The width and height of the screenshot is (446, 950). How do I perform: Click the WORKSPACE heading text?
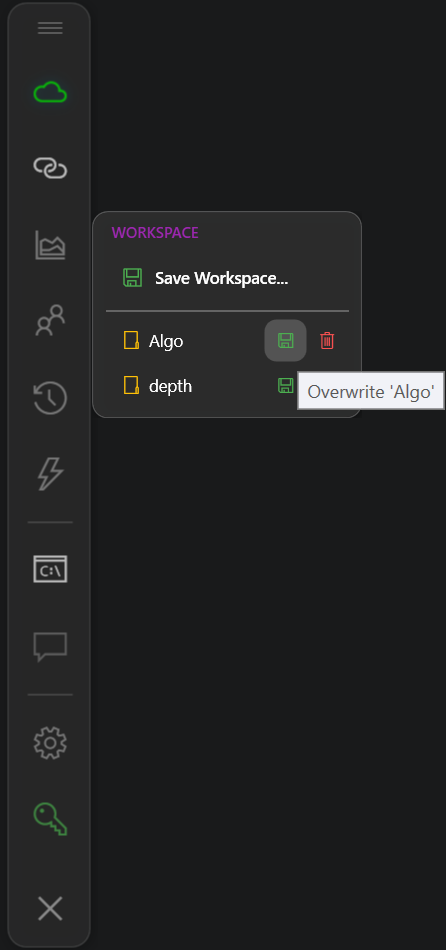point(155,233)
